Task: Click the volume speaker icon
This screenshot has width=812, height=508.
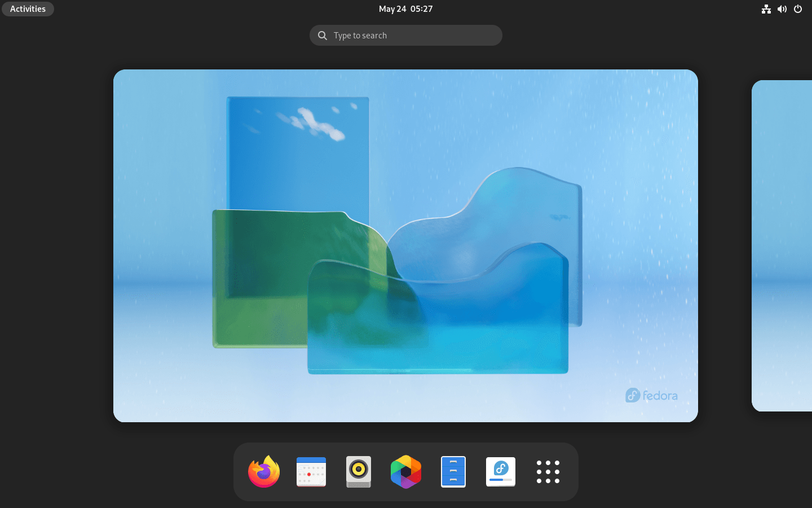Action: [782, 9]
